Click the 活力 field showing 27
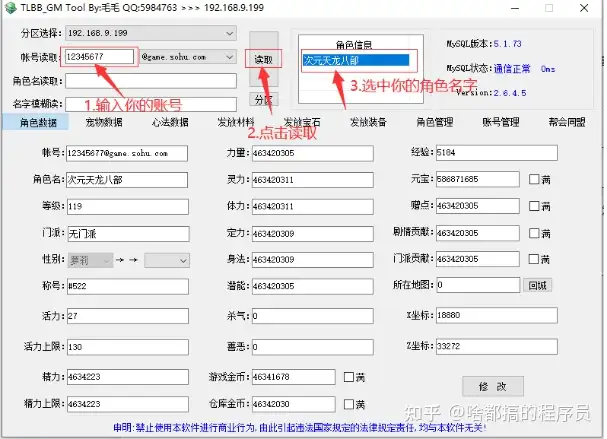Viewport: 607px width, 439px height. click(x=128, y=316)
